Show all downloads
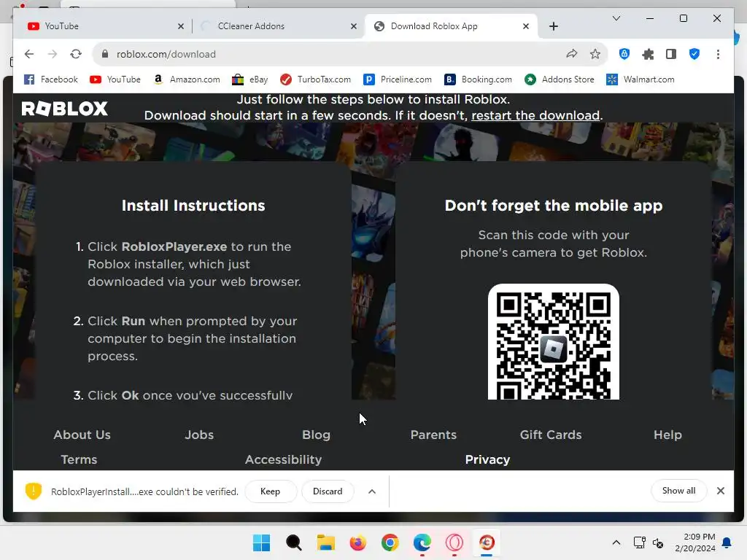 click(x=678, y=491)
